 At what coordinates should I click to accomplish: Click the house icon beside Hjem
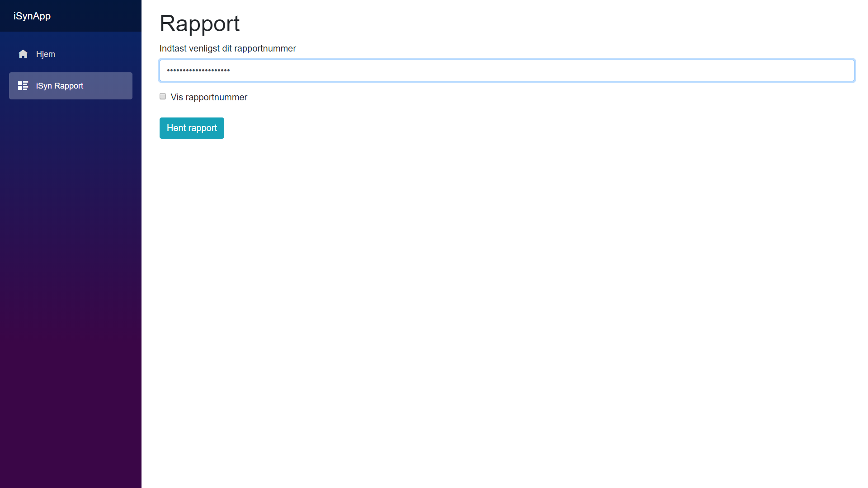23,54
